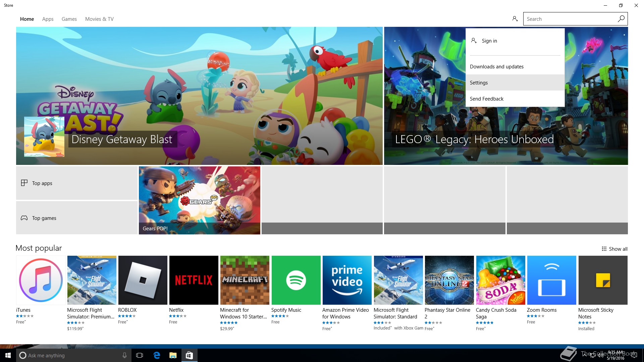
Task: Click the search magnifier icon
Action: coord(621,19)
